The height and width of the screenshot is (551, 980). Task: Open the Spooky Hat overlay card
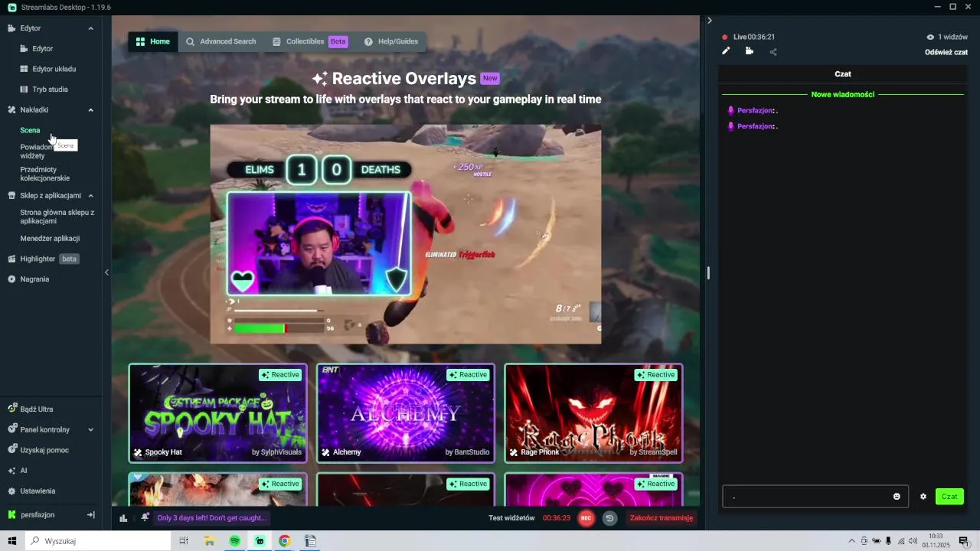click(x=217, y=413)
